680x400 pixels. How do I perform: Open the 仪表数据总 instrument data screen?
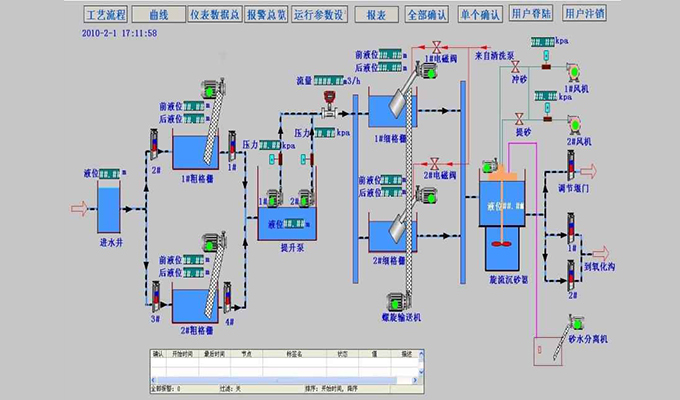point(215,15)
